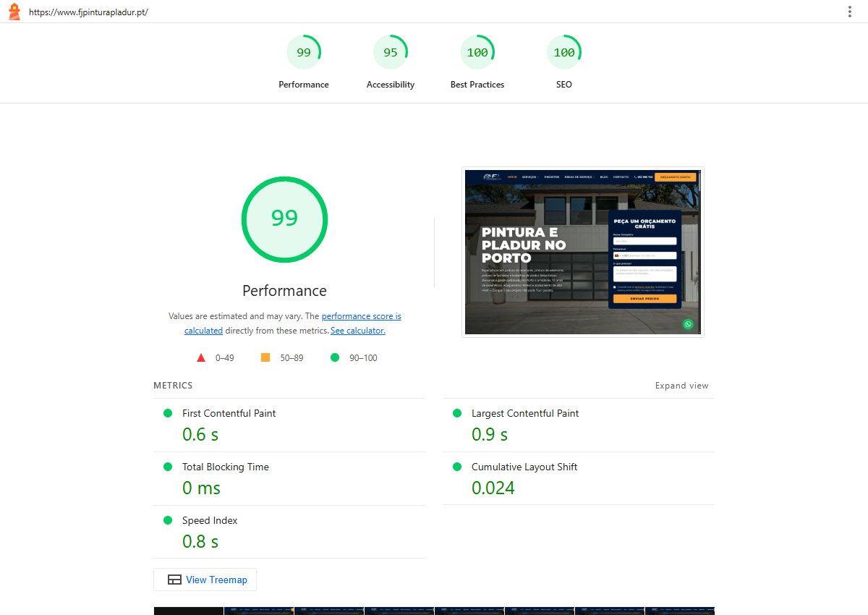The height and width of the screenshot is (615, 868).
Task: Expand the First Contentful Paint metric
Action: (x=289, y=425)
